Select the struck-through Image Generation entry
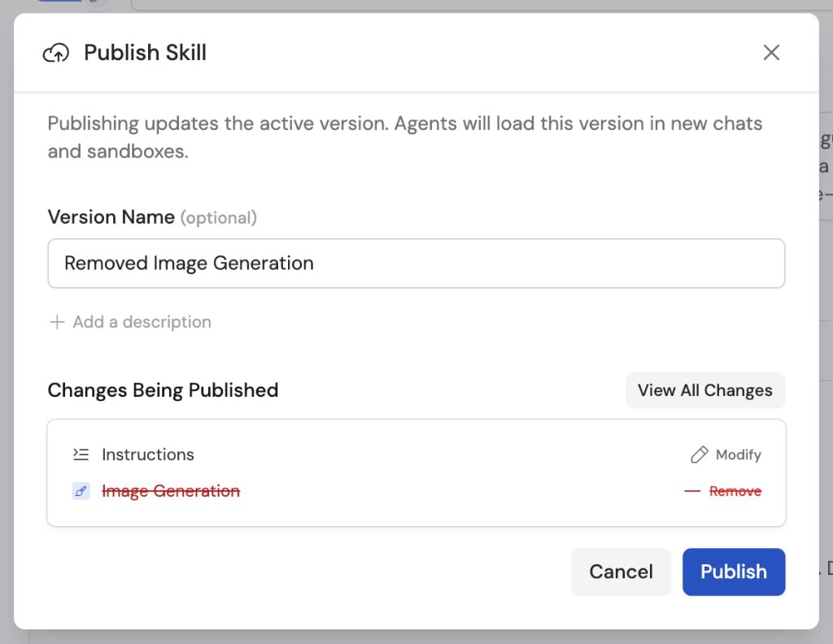Image resolution: width=833 pixels, height=644 pixels. click(x=171, y=491)
